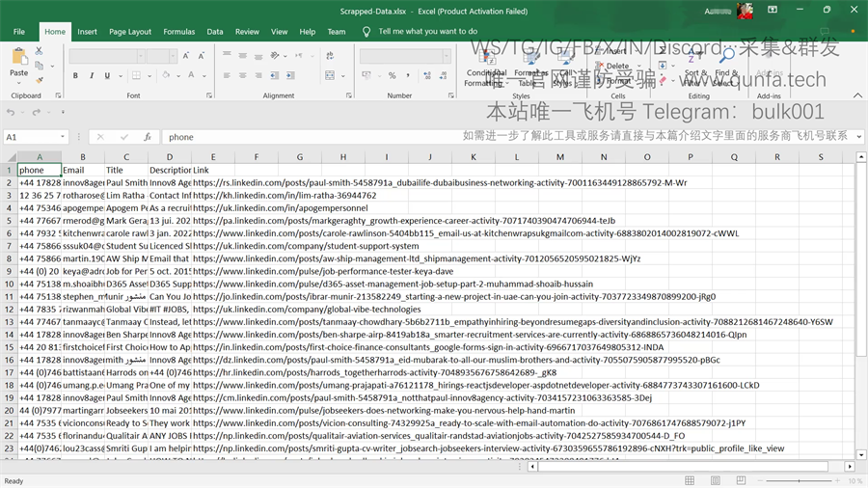Open Font dialog launcher

(x=209, y=95)
